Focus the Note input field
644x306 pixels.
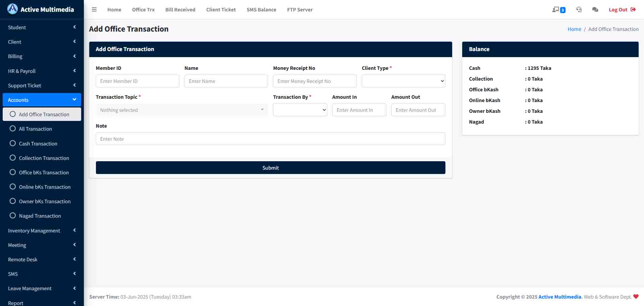[x=271, y=139]
